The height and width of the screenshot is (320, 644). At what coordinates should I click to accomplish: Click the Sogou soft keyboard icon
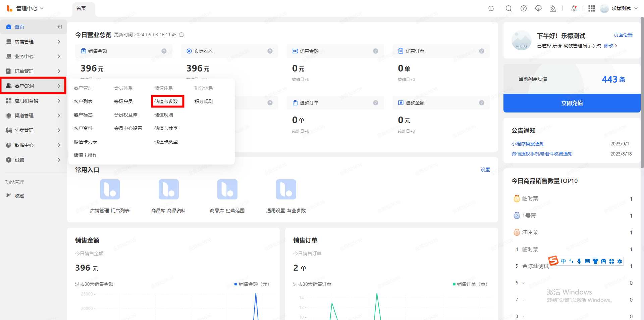pos(587,261)
